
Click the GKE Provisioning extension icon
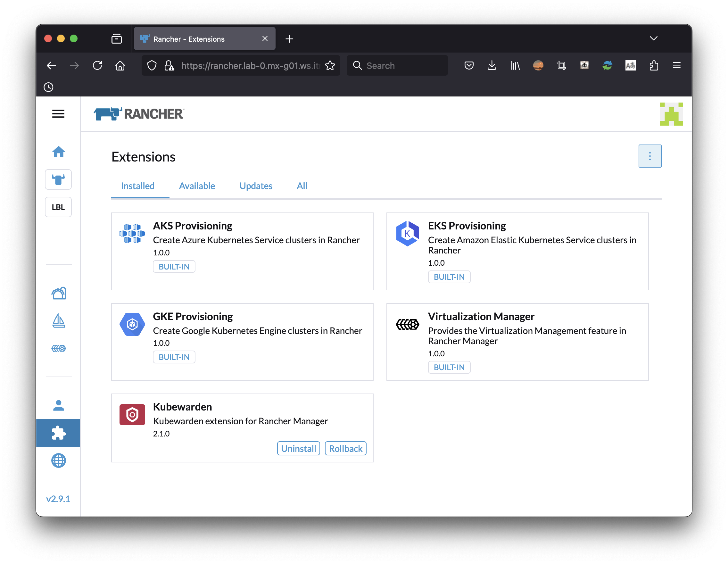click(x=132, y=324)
